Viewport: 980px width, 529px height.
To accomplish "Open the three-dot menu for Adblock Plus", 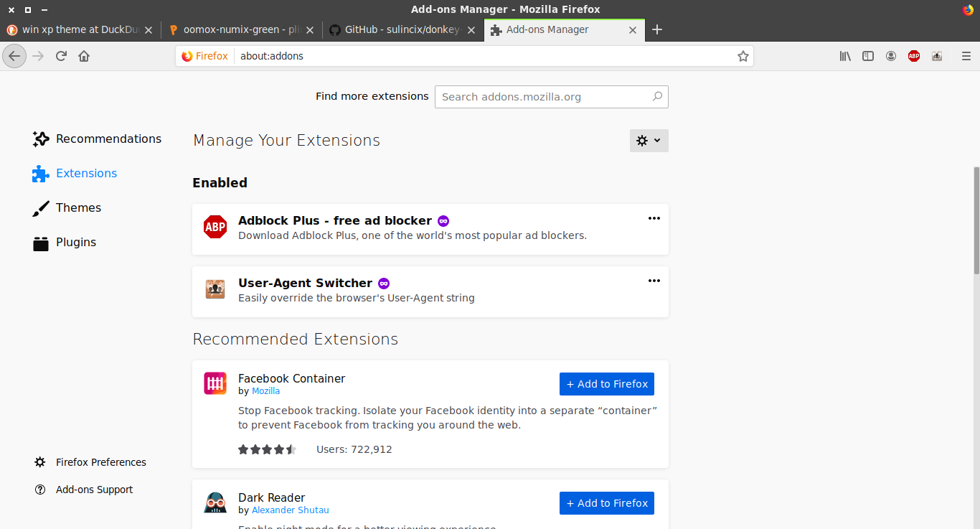I will pos(654,218).
